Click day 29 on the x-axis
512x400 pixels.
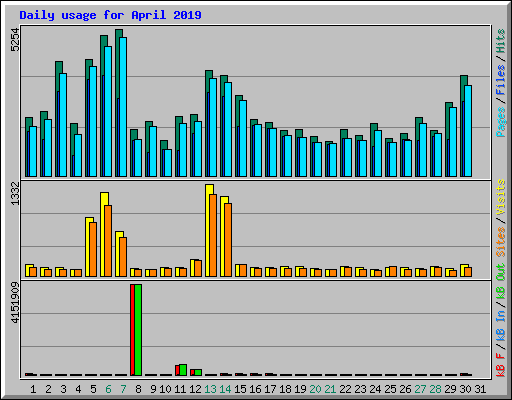450,389
